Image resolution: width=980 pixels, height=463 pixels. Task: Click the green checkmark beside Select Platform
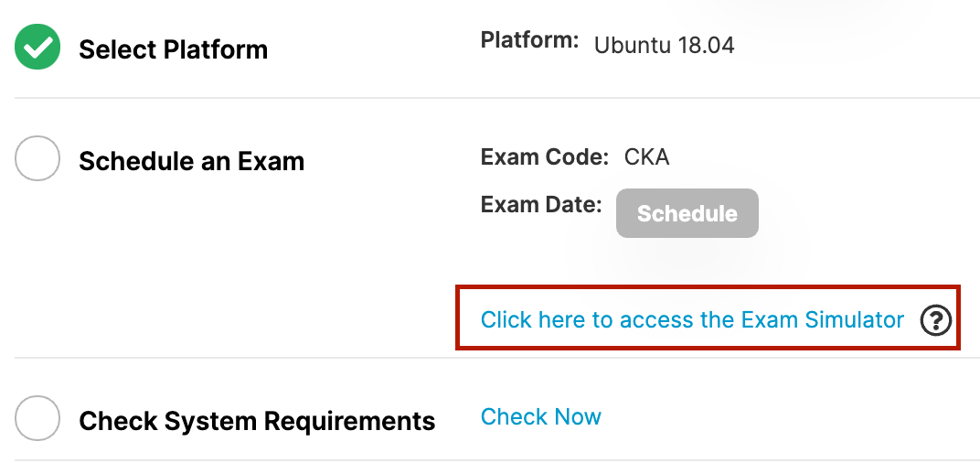point(37,48)
